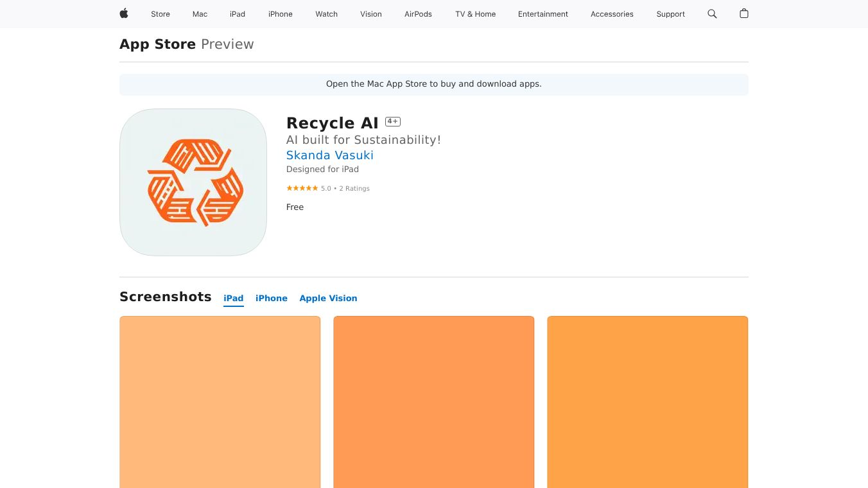Open the Mac menu
868x488 pixels.
pyautogui.click(x=200, y=14)
